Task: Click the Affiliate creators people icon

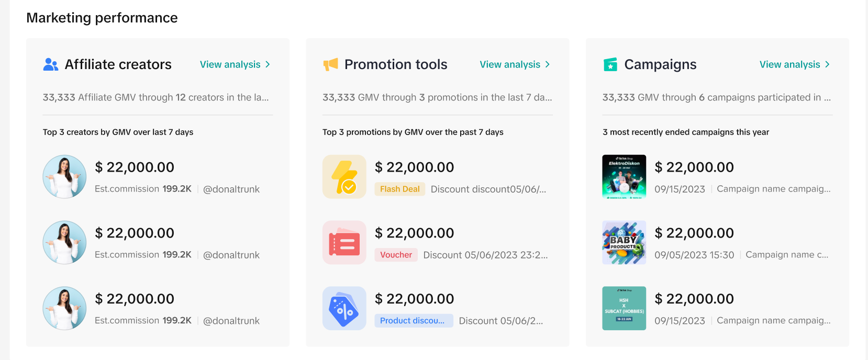Action: (51, 64)
